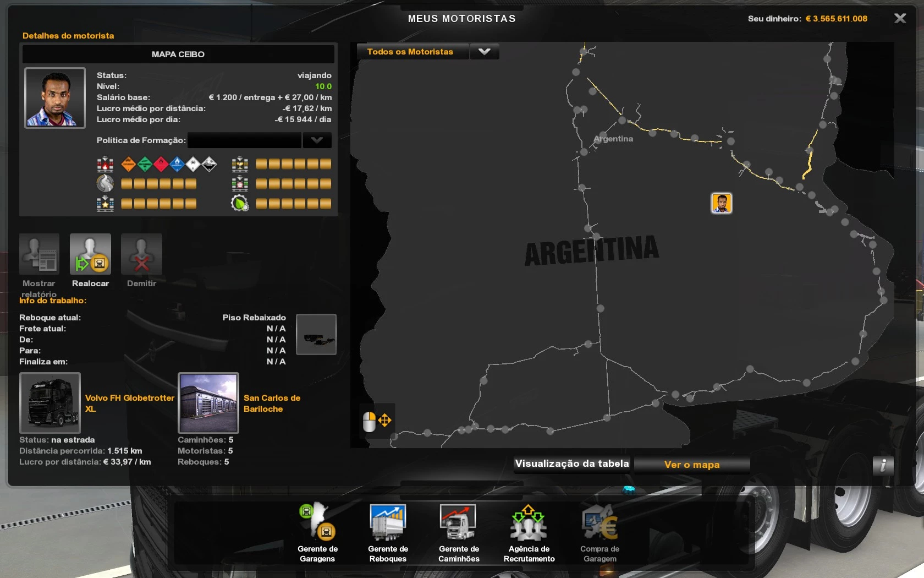The height and width of the screenshot is (578, 924).
Task: Open Agência de Recrutamento
Action: point(529,522)
